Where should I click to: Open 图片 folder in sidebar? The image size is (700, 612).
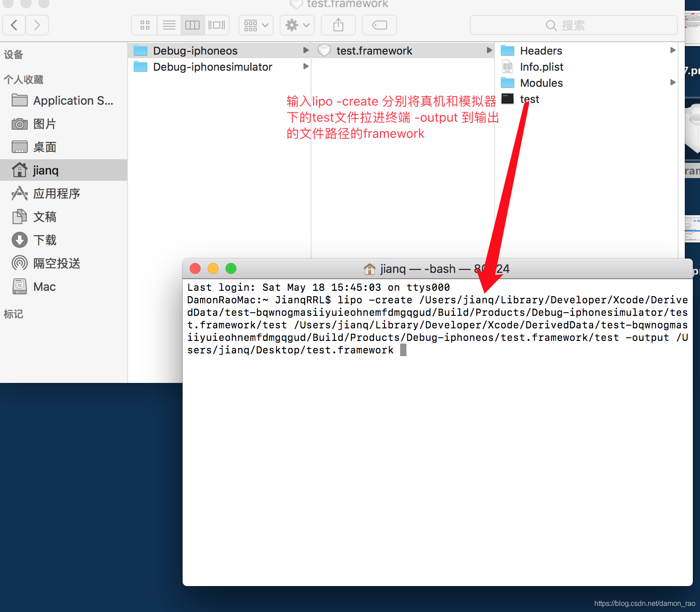pos(64,124)
